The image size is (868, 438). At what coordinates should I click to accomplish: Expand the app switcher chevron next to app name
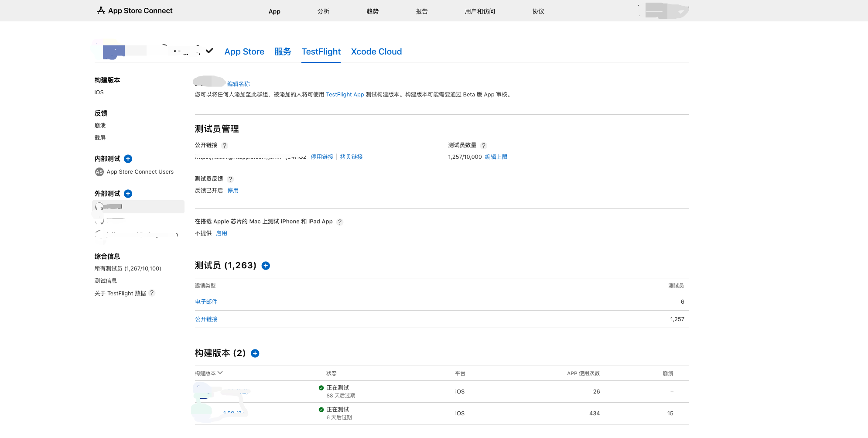[210, 51]
